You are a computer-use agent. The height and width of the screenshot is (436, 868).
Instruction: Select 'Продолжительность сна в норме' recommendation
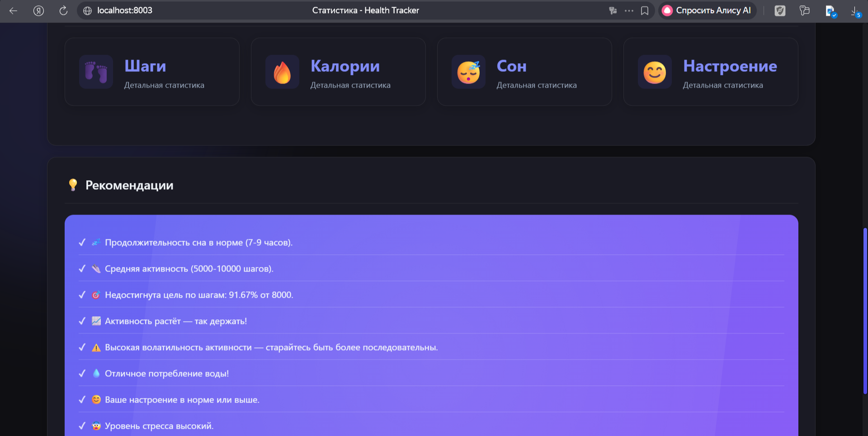(431, 243)
